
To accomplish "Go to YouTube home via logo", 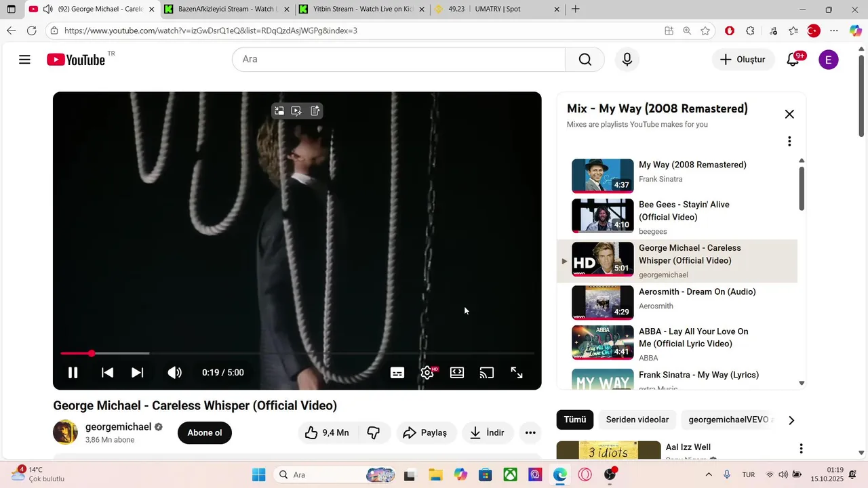I will pyautogui.click(x=76, y=60).
